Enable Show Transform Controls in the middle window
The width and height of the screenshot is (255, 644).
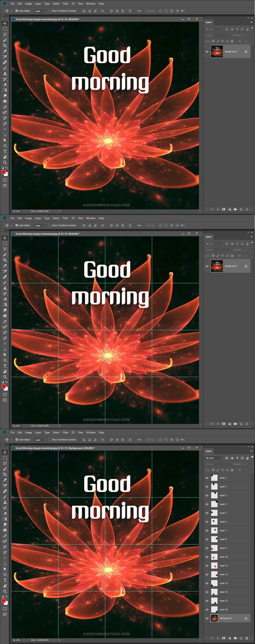[x=50, y=225]
